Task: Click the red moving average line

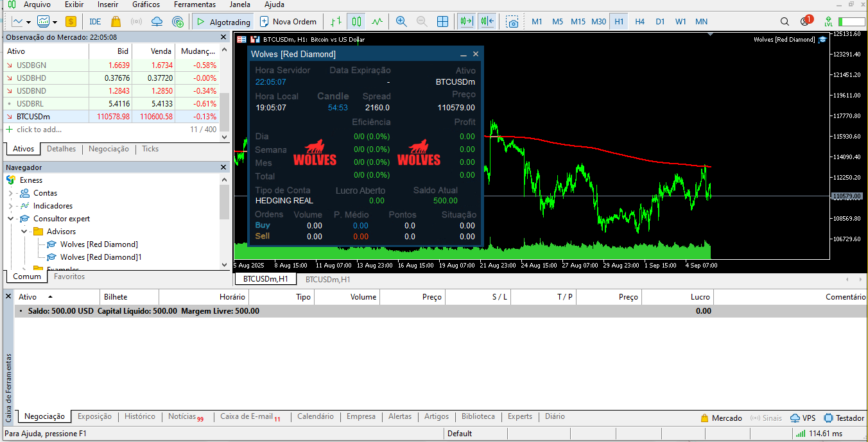Action: pyautogui.click(x=578, y=147)
